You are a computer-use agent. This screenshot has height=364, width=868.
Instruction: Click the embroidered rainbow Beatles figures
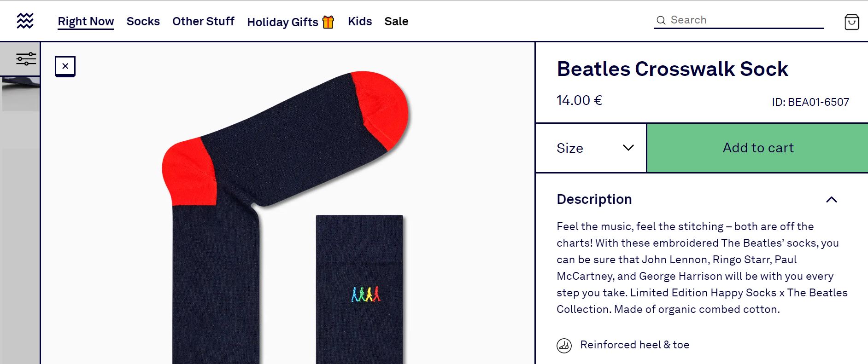[366, 295]
